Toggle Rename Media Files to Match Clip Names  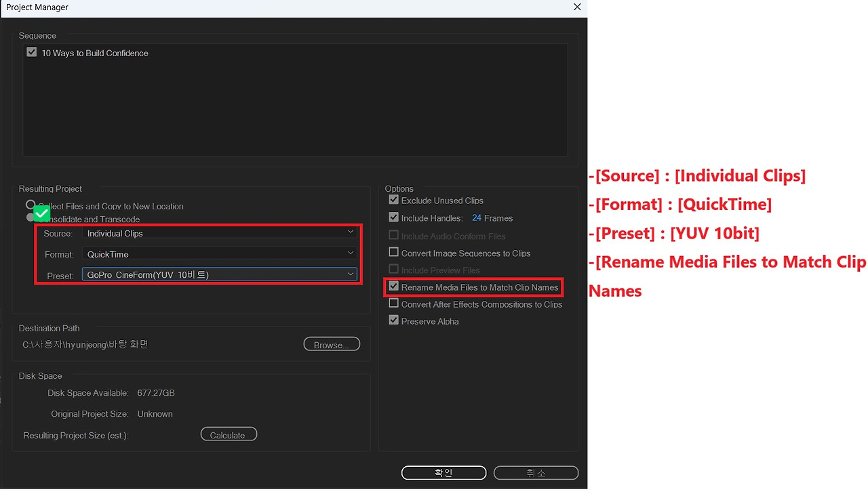click(393, 287)
